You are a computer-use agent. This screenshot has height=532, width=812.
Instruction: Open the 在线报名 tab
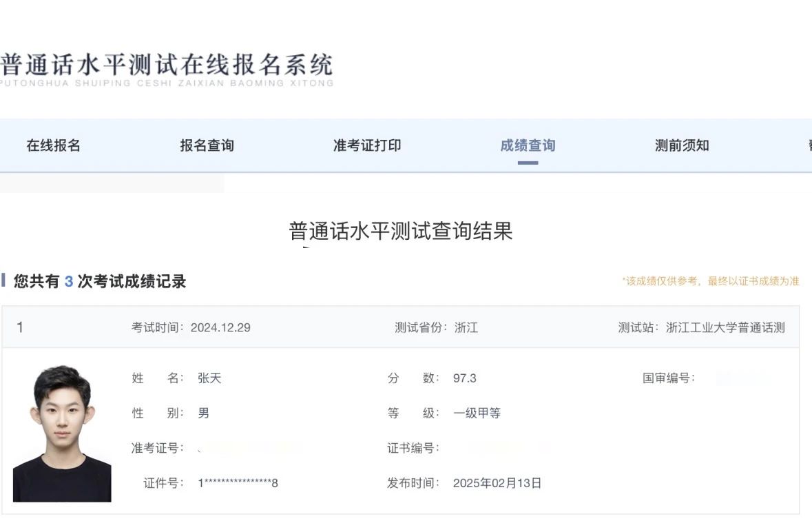tap(54, 145)
